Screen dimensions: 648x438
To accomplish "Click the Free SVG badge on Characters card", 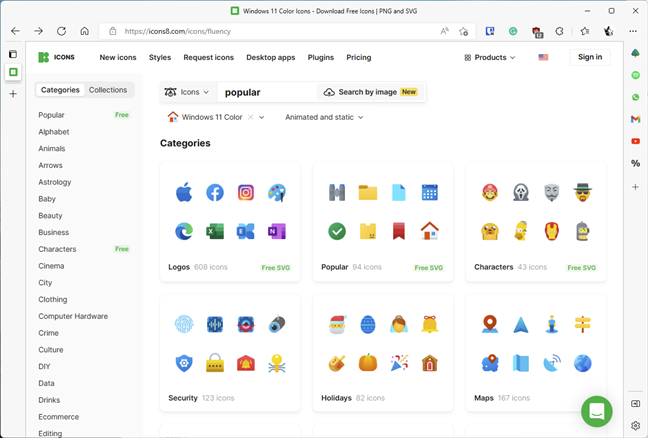I will [x=581, y=268].
